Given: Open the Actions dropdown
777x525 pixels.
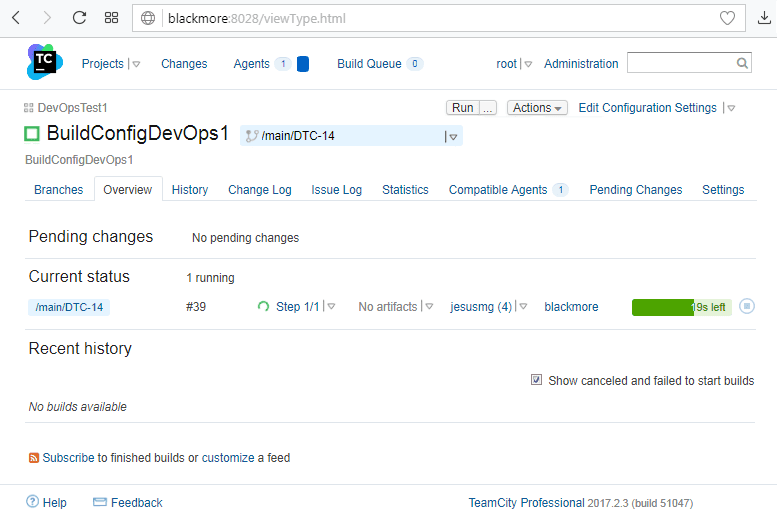Looking at the screenshot, I should pos(537,108).
